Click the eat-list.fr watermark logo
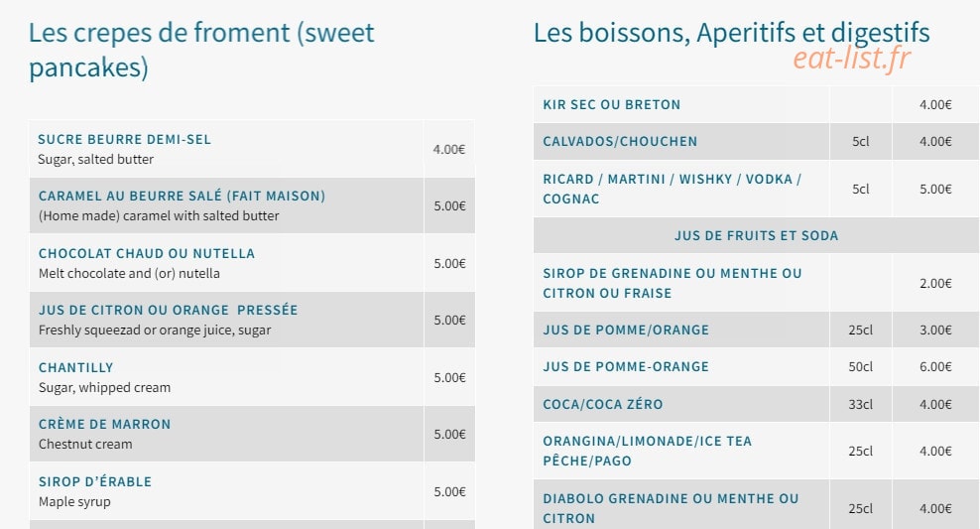The width and height of the screenshot is (980, 529). click(x=851, y=60)
